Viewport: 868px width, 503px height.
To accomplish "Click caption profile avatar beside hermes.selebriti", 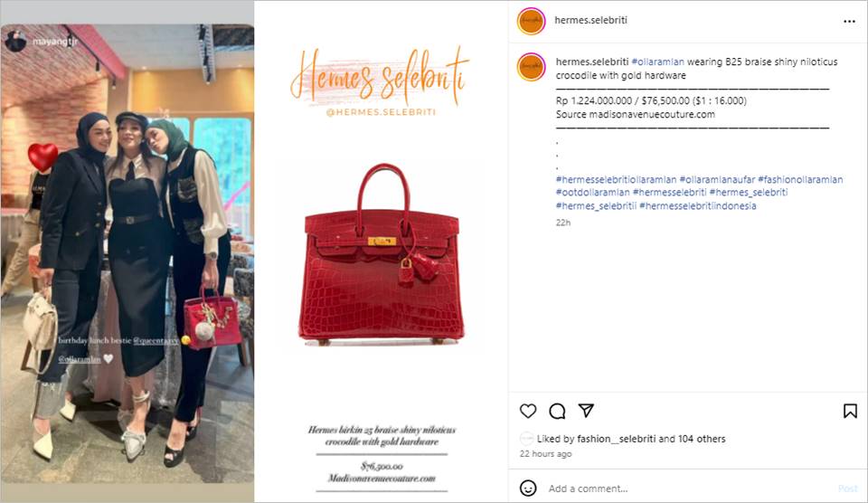I will click(x=531, y=67).
